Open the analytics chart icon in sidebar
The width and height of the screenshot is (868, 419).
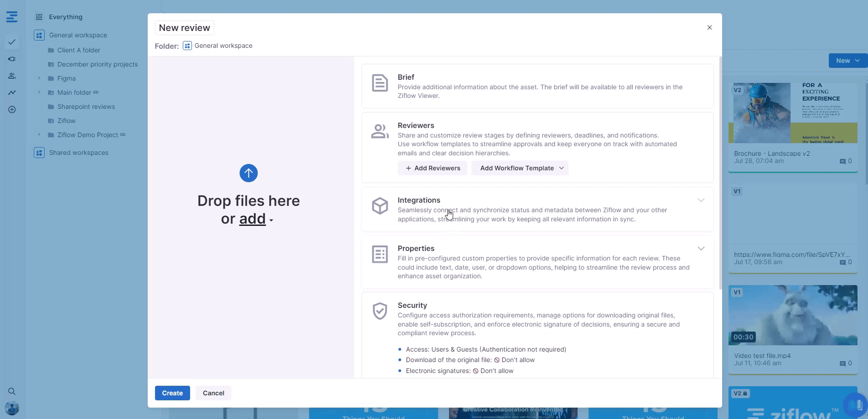(12, 92)
